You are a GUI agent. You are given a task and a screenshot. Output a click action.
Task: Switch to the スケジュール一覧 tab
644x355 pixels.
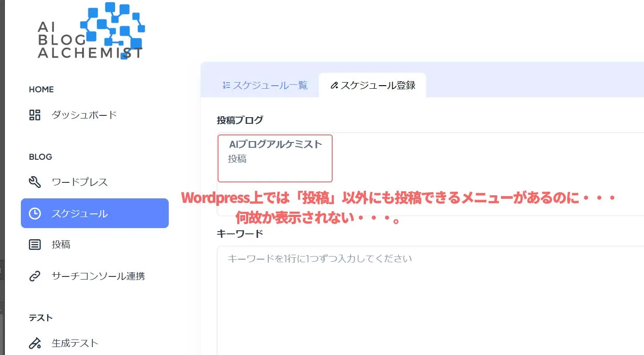coord(265,85)
